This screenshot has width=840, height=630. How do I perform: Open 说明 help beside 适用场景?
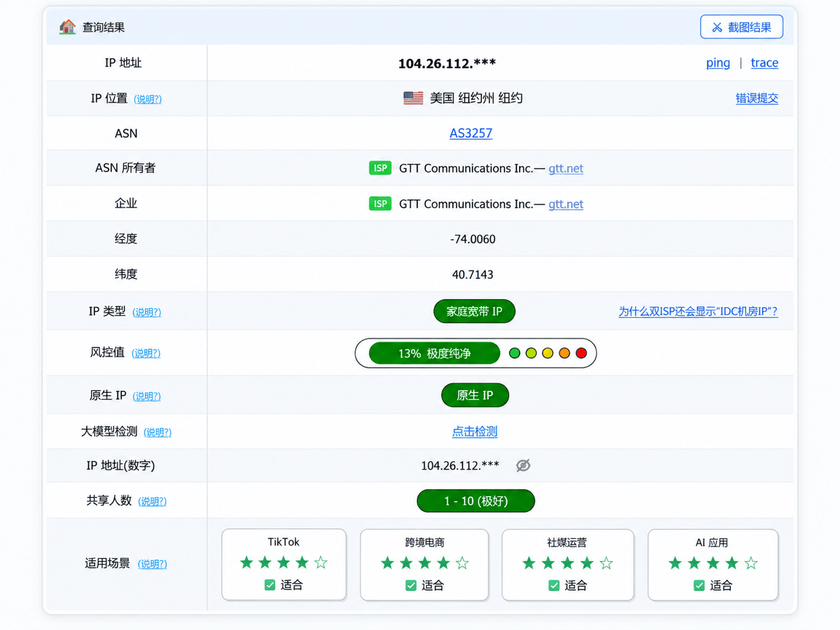tap(152, 564)
